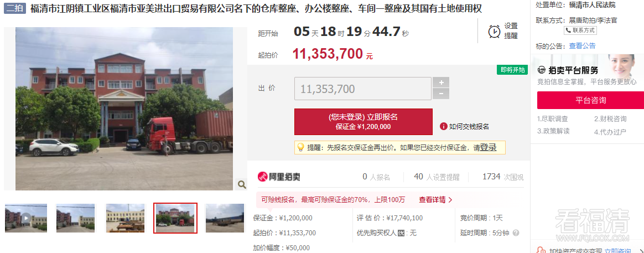
Task: Click the bid price input field
Action: 362,89
